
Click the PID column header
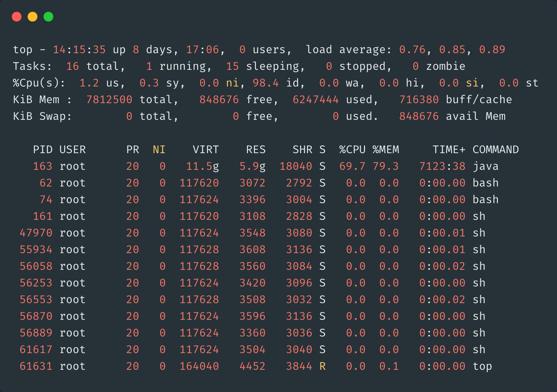[43, 150]
